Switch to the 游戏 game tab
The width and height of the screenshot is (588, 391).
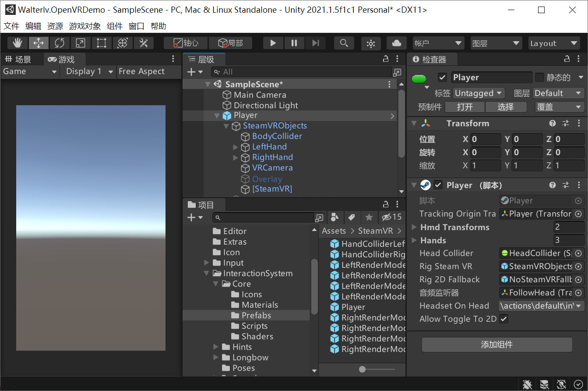tap(61, 59)
